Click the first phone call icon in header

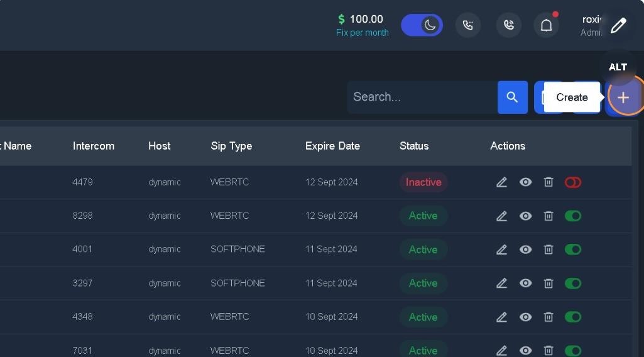(467, 25)
